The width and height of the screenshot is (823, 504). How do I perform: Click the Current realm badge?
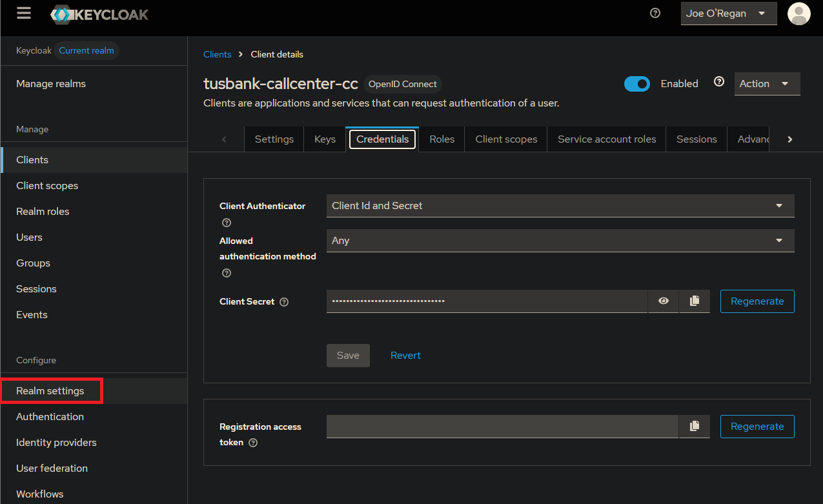86,50
